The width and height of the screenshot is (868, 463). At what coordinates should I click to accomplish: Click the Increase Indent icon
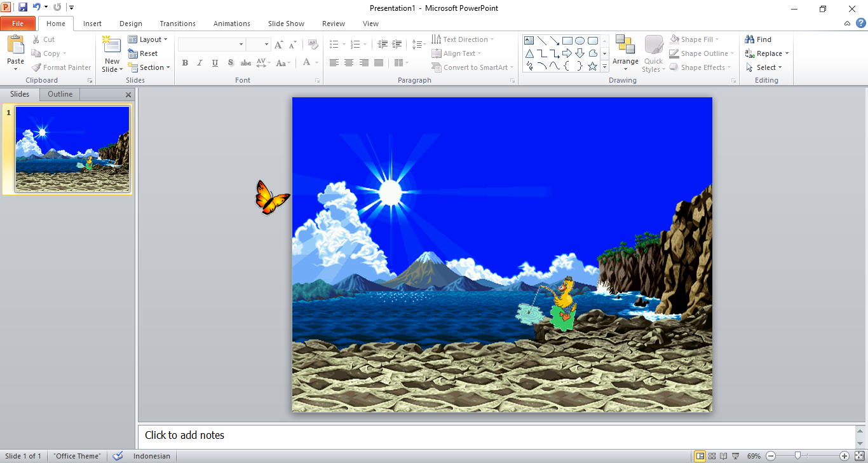coord(397,45)
